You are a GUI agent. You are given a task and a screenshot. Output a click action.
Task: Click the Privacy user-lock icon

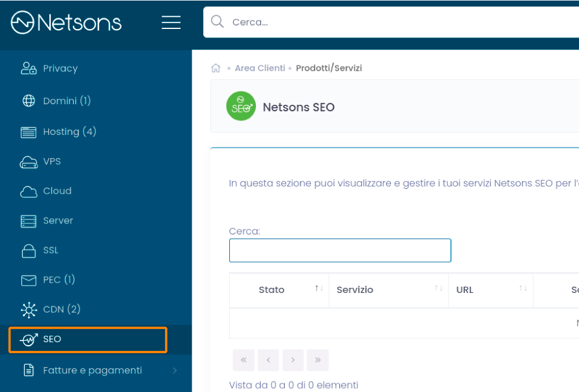[x=28, y=68]
